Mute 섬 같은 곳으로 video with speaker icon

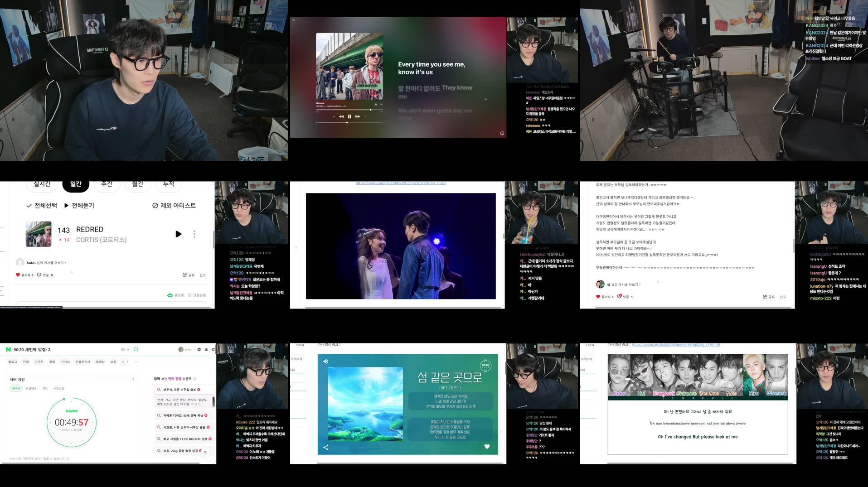325,361
